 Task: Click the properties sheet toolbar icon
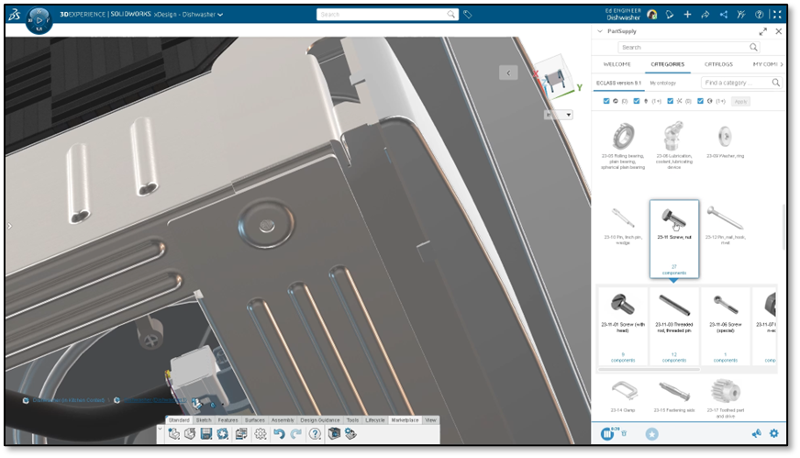pyautogui.click(x=241, y=434)
